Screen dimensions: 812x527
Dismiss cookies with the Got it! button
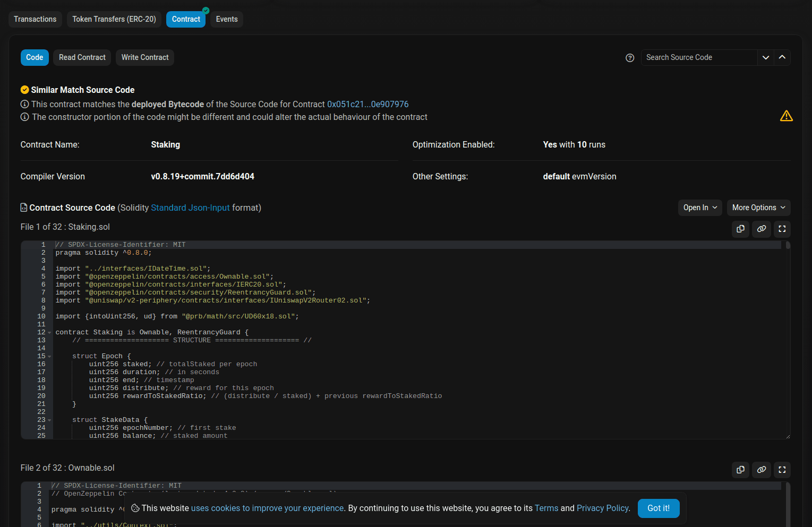pos(658,508)
